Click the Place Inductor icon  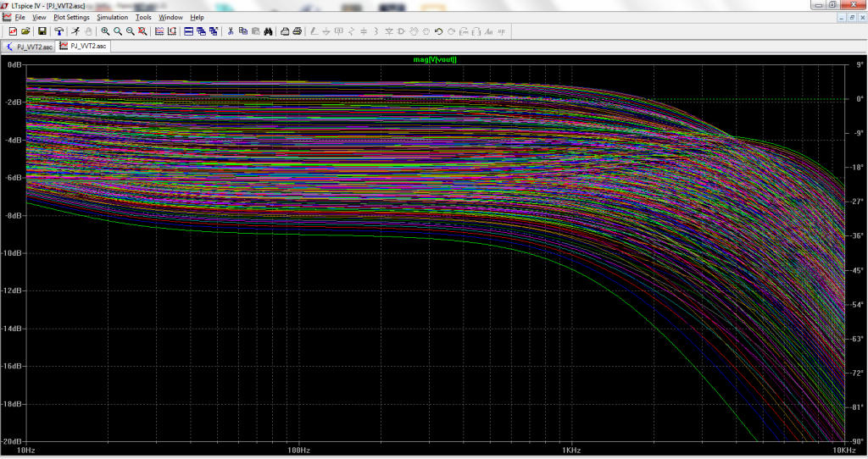376,31
